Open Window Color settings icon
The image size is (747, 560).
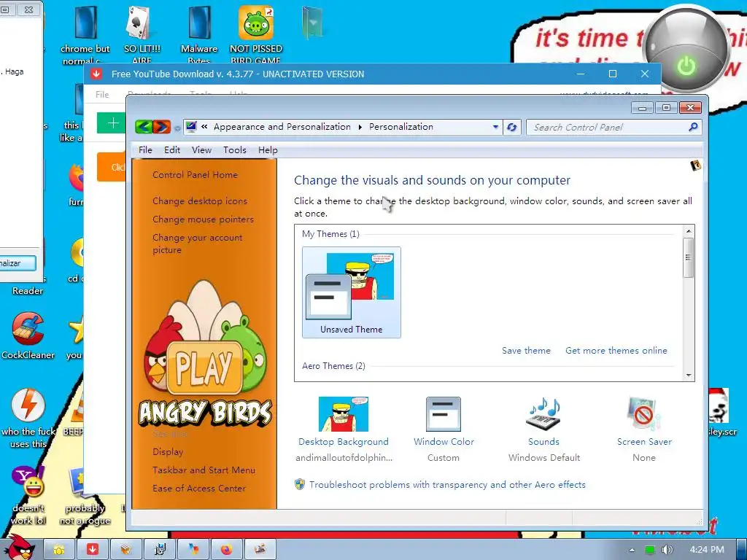(x=444, y=414)
